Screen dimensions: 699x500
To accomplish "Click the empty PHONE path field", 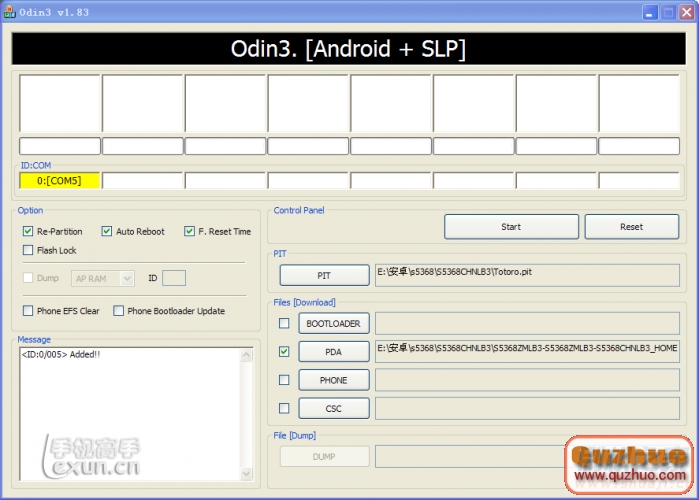I will (527, 380).
